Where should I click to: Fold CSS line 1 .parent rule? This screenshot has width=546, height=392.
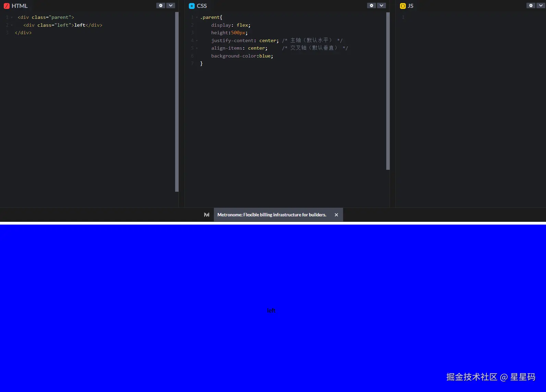click(197, 17)
